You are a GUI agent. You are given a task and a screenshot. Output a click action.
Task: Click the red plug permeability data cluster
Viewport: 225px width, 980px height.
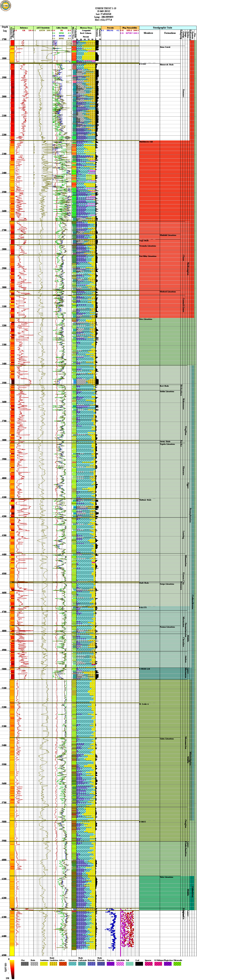coord(128,928)
